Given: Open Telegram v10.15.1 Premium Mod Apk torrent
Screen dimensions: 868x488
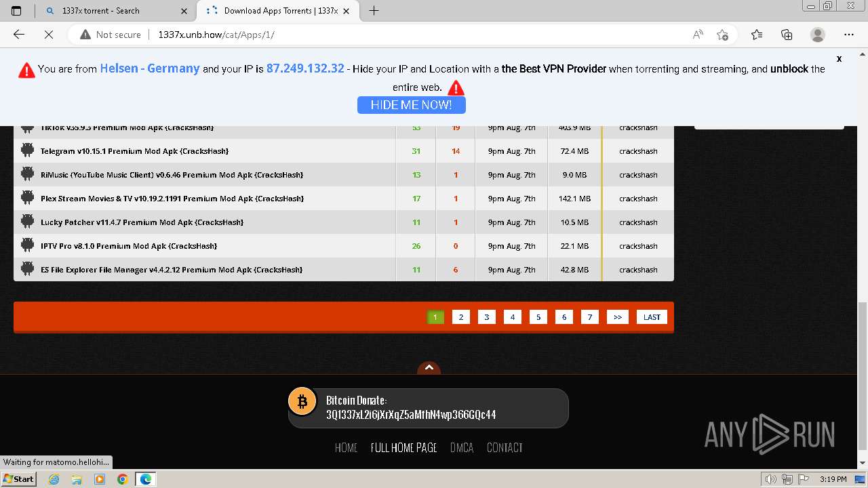Looking at the screenshot, I should pyautogui.click(x=134, y=151).
